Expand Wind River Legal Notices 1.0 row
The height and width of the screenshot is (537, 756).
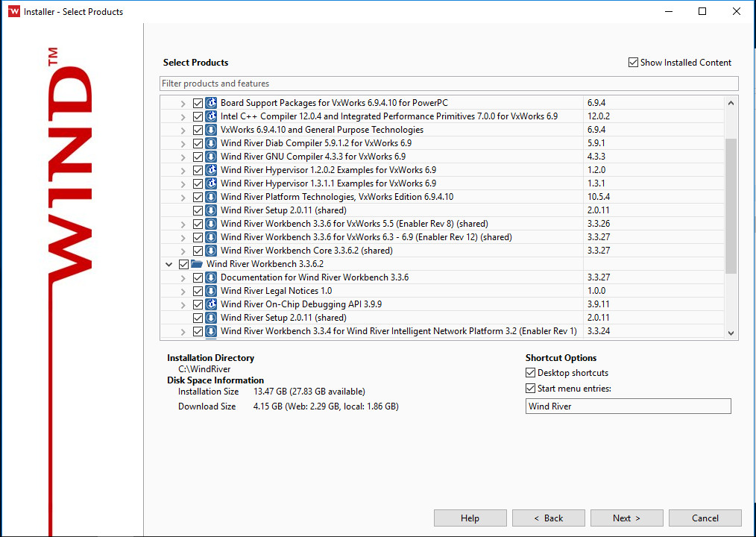click(x=183, y=292)
